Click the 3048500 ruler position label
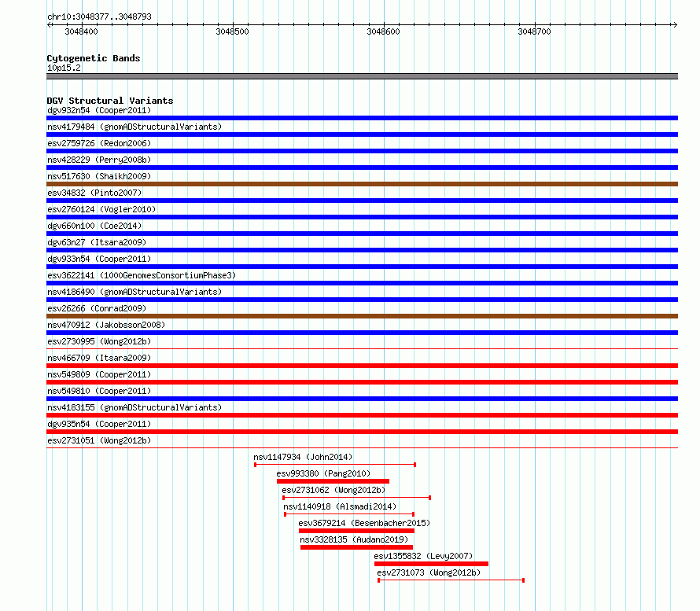700x611 pixels. [x=232, y=31]
